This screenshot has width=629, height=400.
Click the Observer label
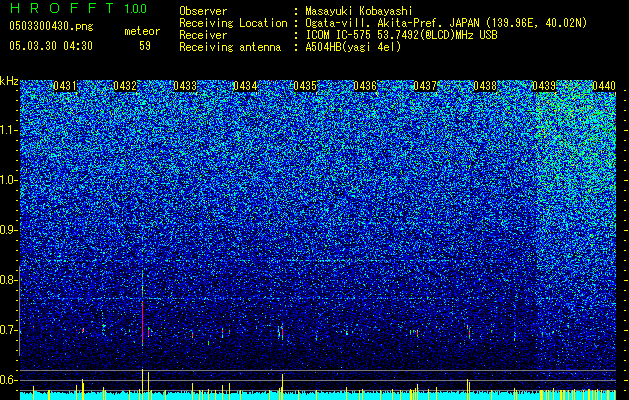[203, 11]
